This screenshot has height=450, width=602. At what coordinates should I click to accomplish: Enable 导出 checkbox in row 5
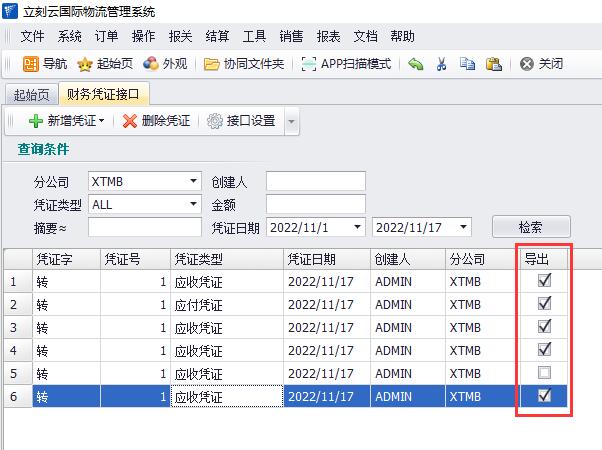coord(545,373)
